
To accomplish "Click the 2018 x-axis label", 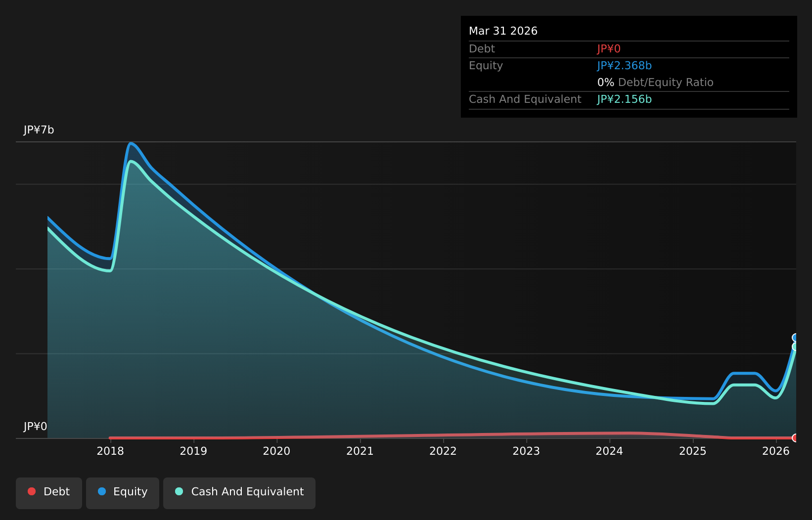I will [110, 451].
